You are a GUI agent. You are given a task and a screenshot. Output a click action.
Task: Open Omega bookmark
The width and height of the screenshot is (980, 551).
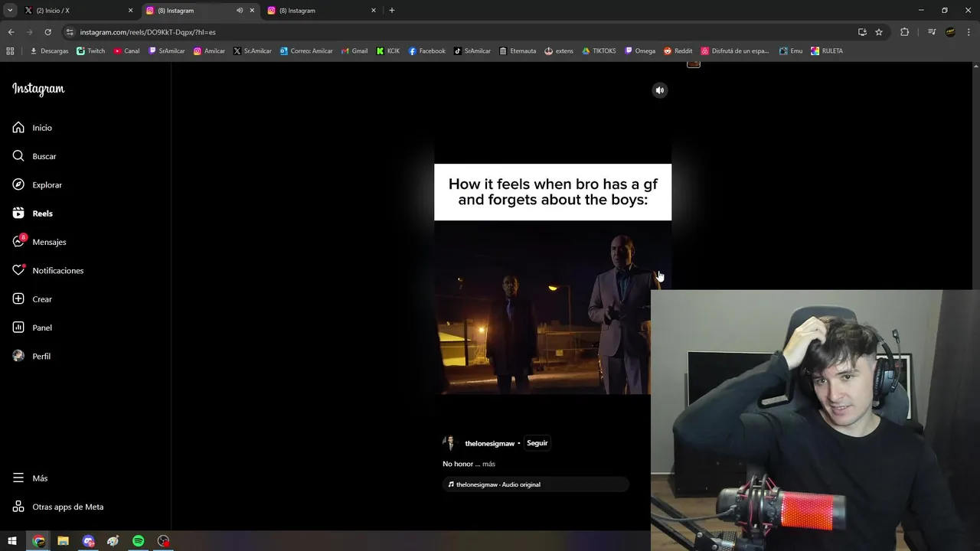(x=639, y=51)
